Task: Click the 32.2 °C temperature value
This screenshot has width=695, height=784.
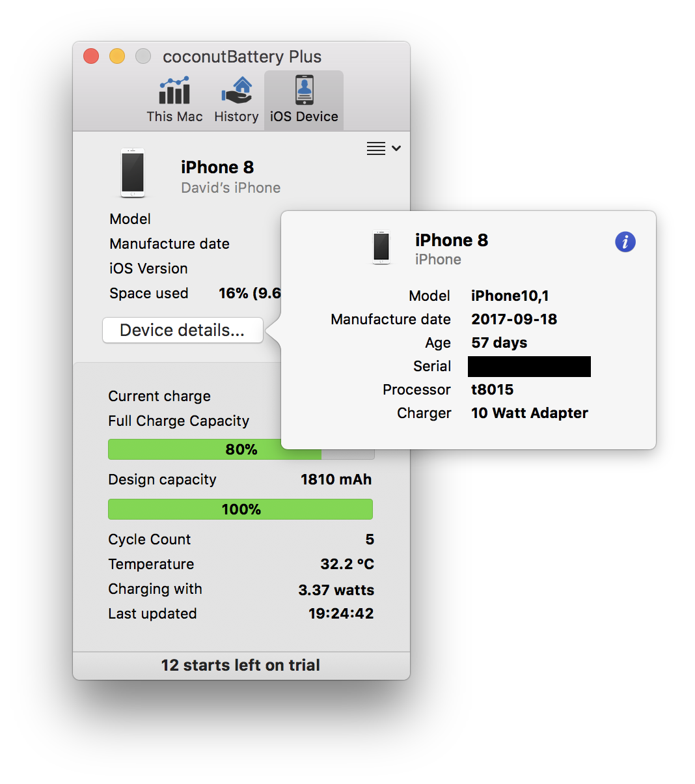Action: pyautogui.click(x=347, y=564)
